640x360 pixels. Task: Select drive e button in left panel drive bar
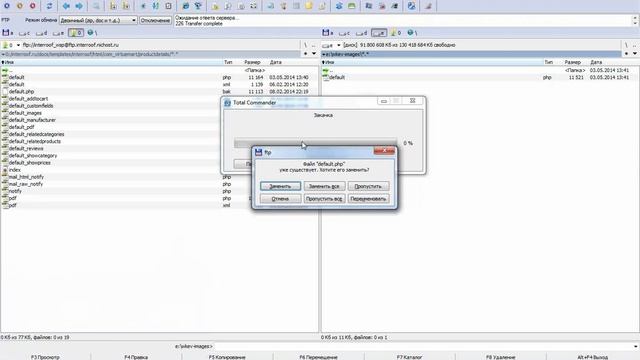(x=58, y=33)
